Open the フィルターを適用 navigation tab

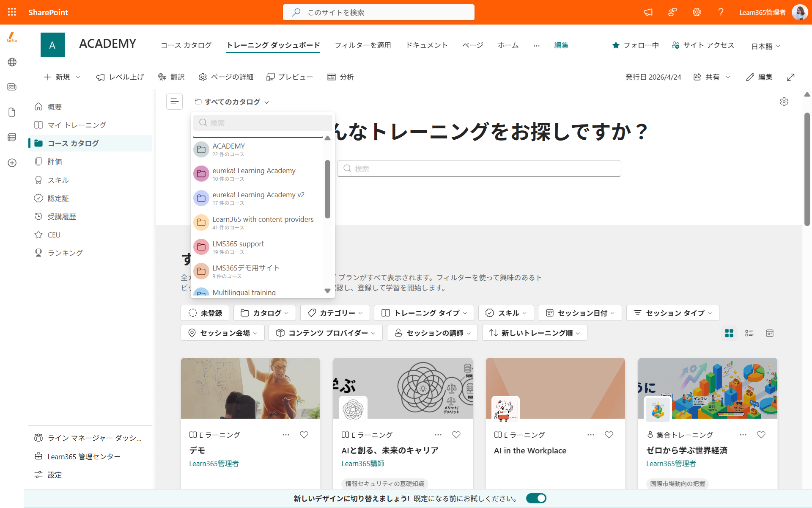point(363,45)
